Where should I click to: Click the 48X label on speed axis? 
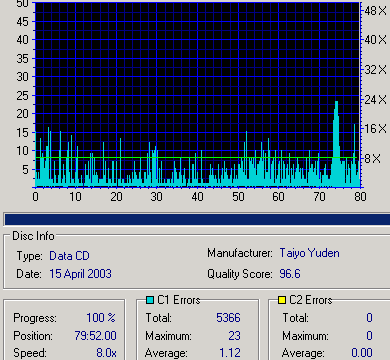375,11
